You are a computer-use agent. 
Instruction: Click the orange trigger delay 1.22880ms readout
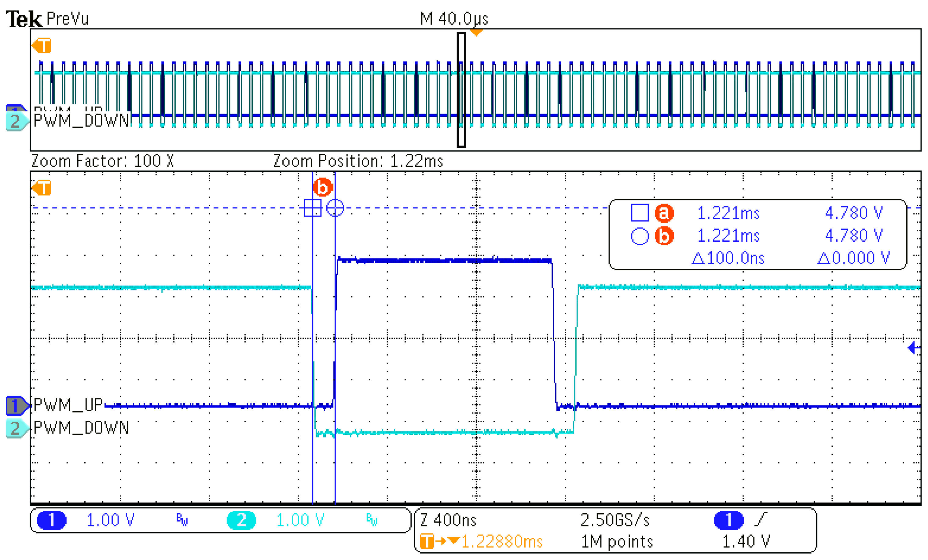coord(501,542)
